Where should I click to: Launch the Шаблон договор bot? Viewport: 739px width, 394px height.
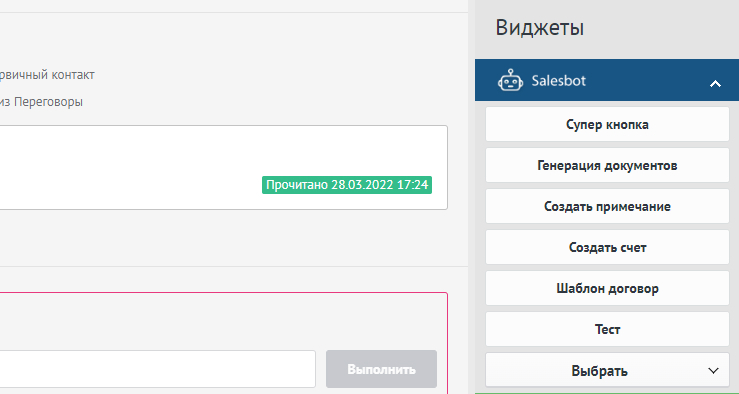click(607, 288)
